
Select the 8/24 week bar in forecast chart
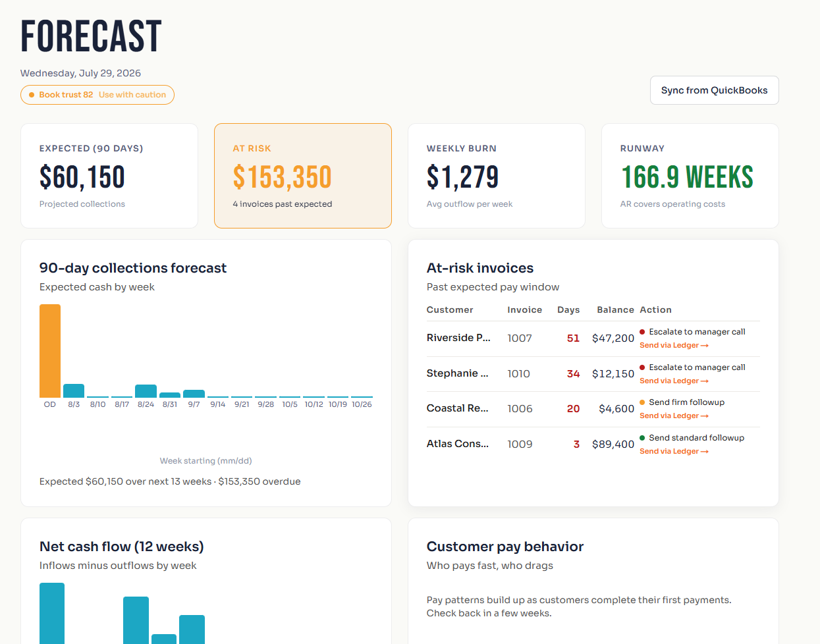[x=146, y=391]
